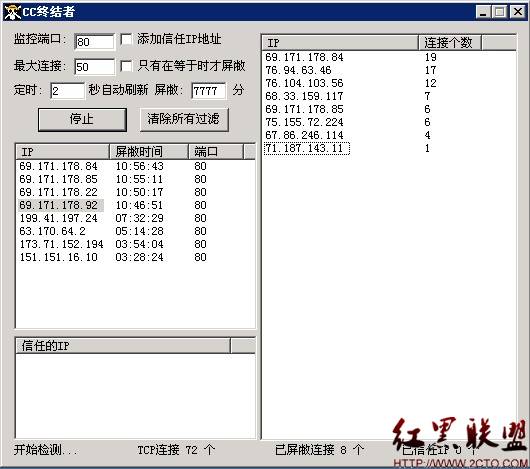
Task: Select blocked IP 199.41.197.24
Action: pyautogui.click(x=58, y=218)
